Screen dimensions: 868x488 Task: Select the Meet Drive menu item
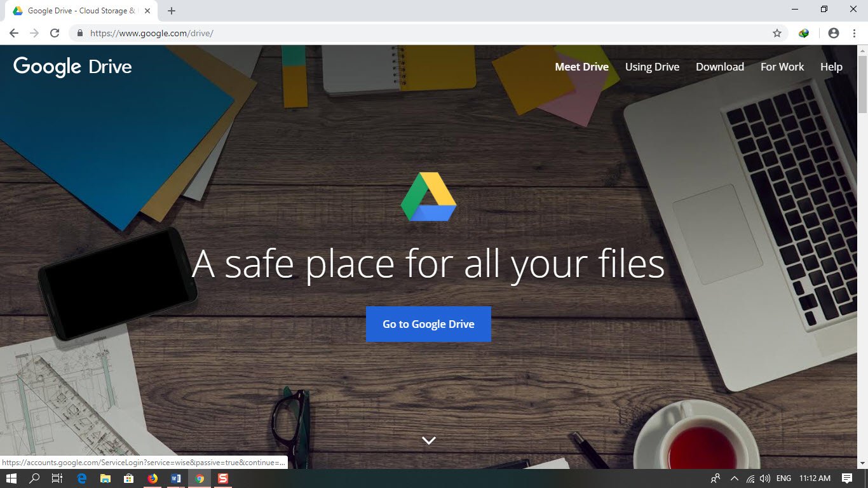581,66
